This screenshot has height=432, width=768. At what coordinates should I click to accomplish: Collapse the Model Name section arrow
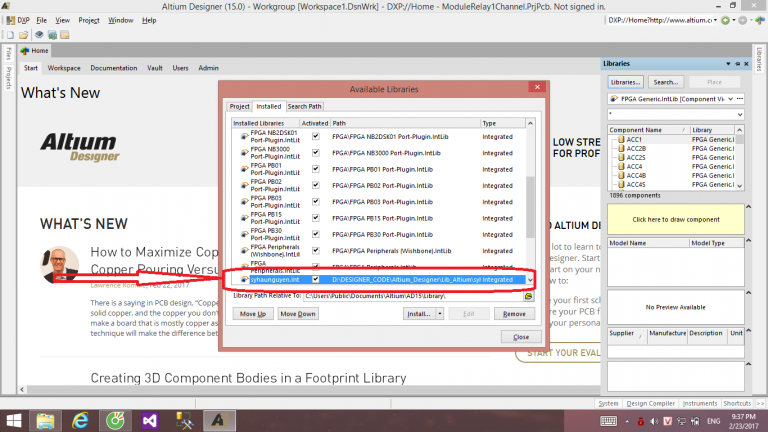pyautogui.click(x=748, y=240)
